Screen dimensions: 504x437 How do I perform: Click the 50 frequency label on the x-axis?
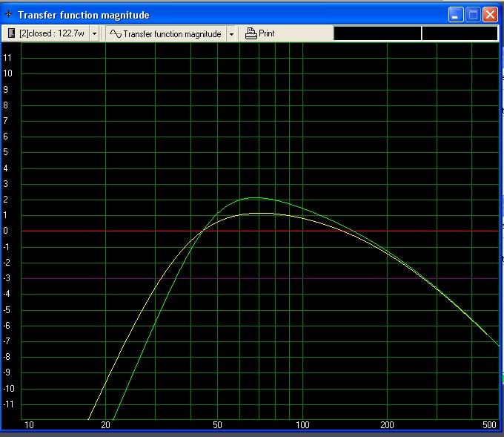click(x=217, y=425)
